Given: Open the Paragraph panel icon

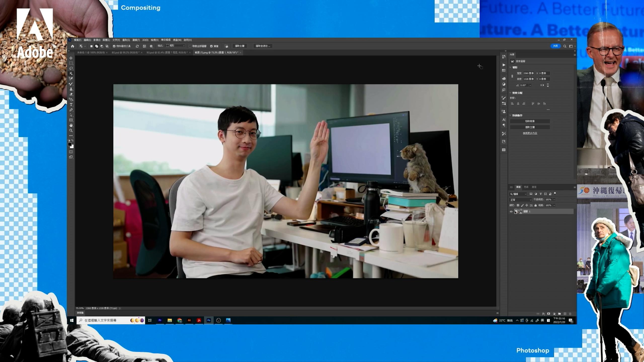Looking at the screenshot, I should click(x=504, y=125).
